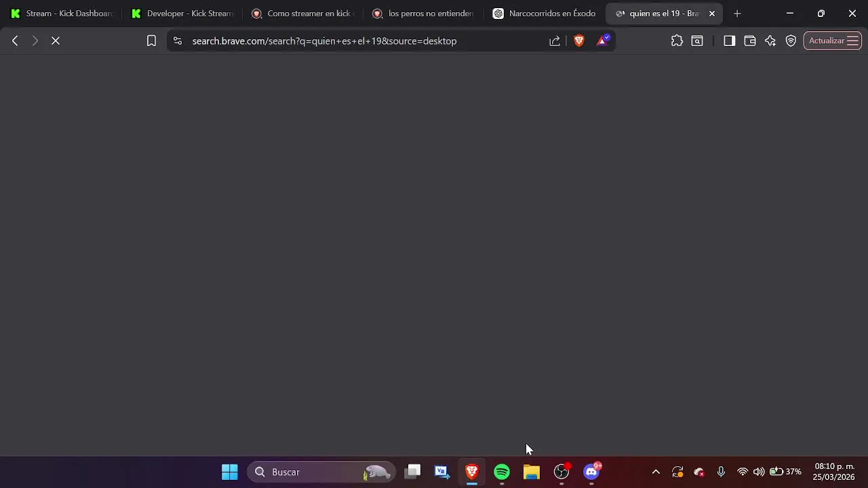The height and width of the screenshot is (488, 868).
Task: Toggle the sidebar panel
Action: pos(730,41)
